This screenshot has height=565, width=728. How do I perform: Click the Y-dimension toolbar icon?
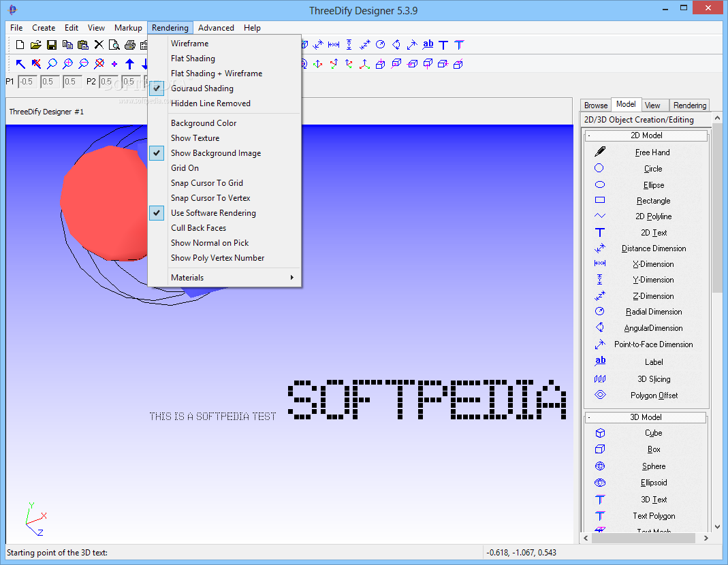(349, 44)
